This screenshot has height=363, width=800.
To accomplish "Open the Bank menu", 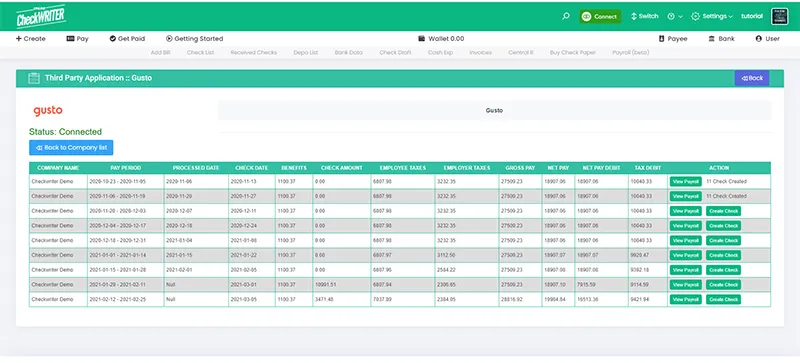I will click(721, 38).
